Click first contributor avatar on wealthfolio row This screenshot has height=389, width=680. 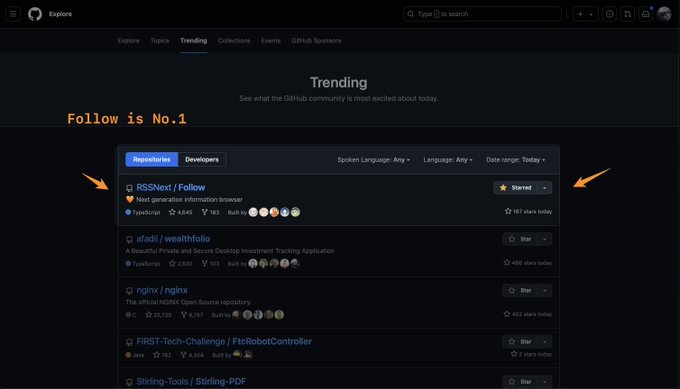coord(253,263)
